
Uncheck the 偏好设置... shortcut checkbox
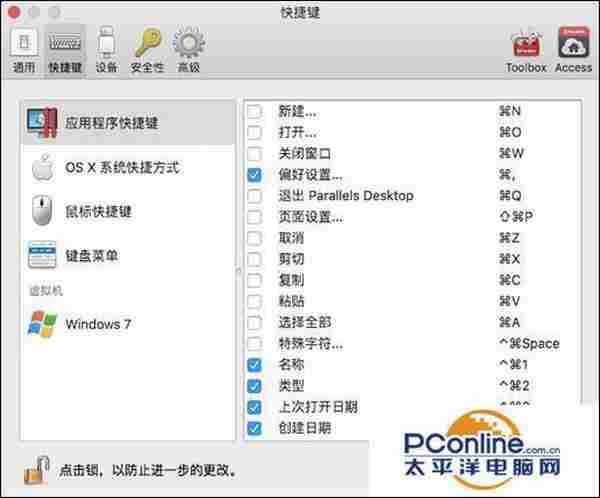coord(254,175)
